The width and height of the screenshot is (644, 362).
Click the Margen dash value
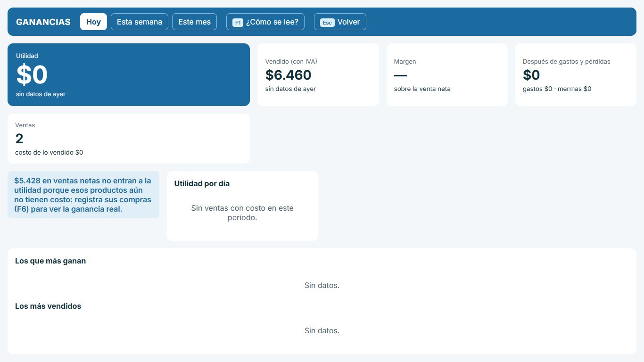(x=400, y=75)
